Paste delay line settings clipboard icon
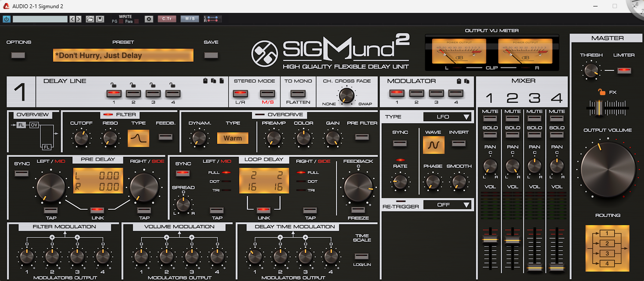 click(x=205, y=81)
